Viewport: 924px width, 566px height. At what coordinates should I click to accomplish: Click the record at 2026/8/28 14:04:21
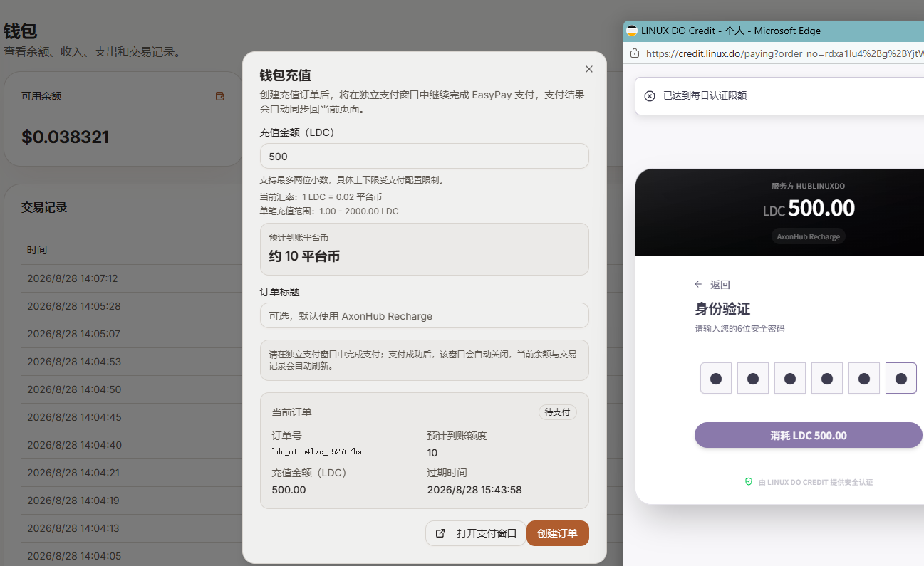pyautogui.click(x=73, y=473)
